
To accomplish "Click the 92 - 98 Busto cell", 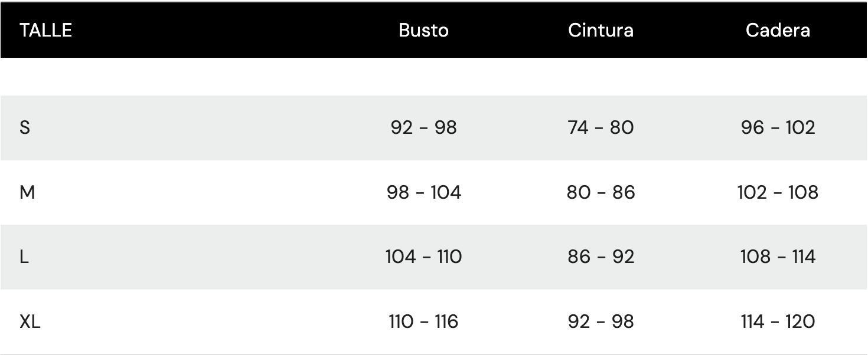I will tap(423, 127).
